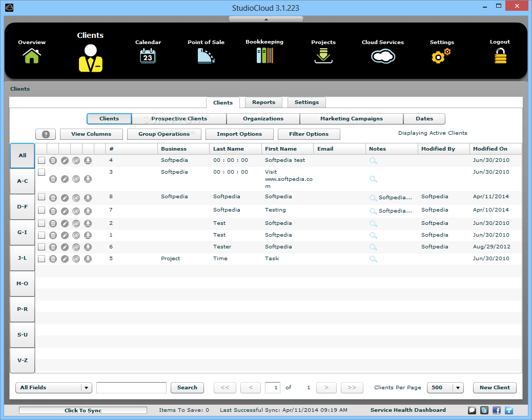
Task: Open Point of Sale cash register icon
Action: pyautogui.click(x=206, y=56)
